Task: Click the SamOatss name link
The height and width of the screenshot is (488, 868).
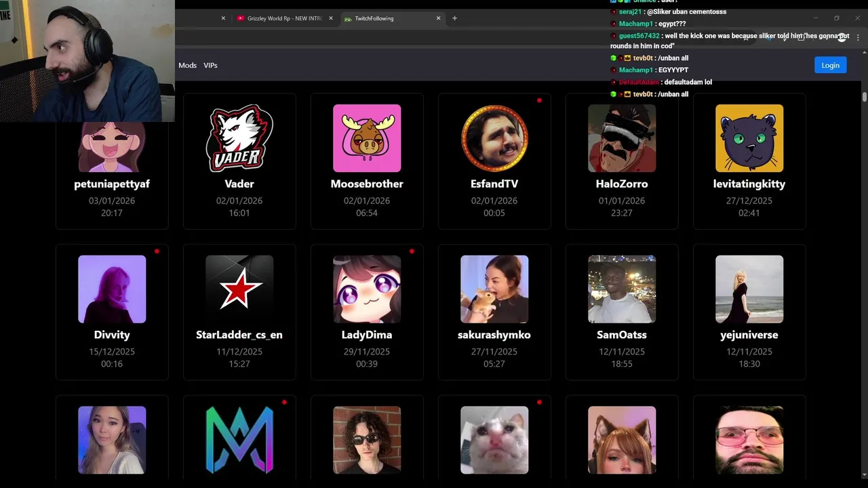Action: 622,335
